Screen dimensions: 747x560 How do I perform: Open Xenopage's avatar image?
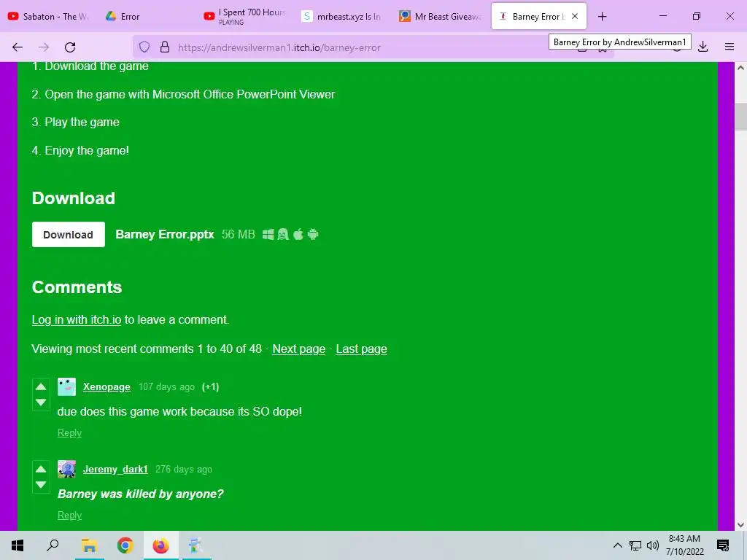pos(66,386)
